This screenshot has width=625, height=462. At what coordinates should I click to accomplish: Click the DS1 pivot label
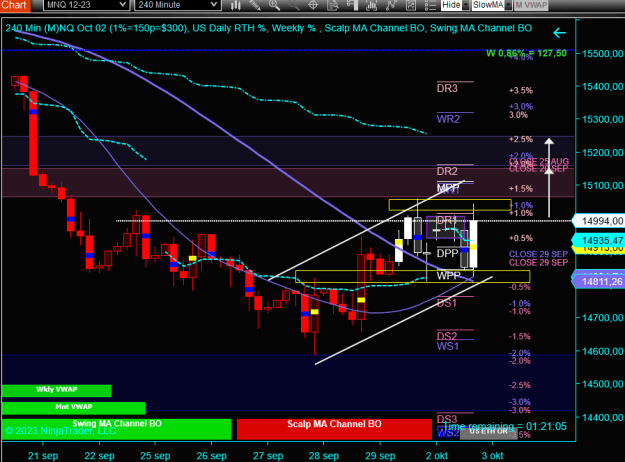tap(447, 303)
